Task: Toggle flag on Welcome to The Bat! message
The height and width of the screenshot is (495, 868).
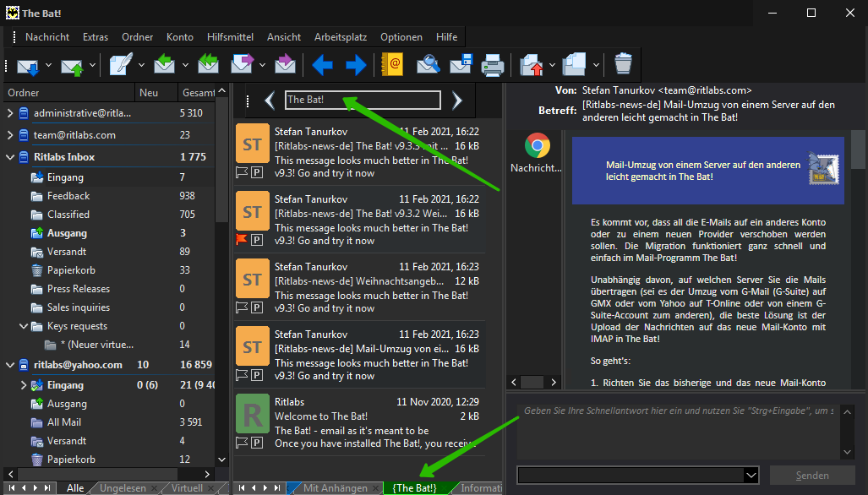Action: click(x=242, y=442)
